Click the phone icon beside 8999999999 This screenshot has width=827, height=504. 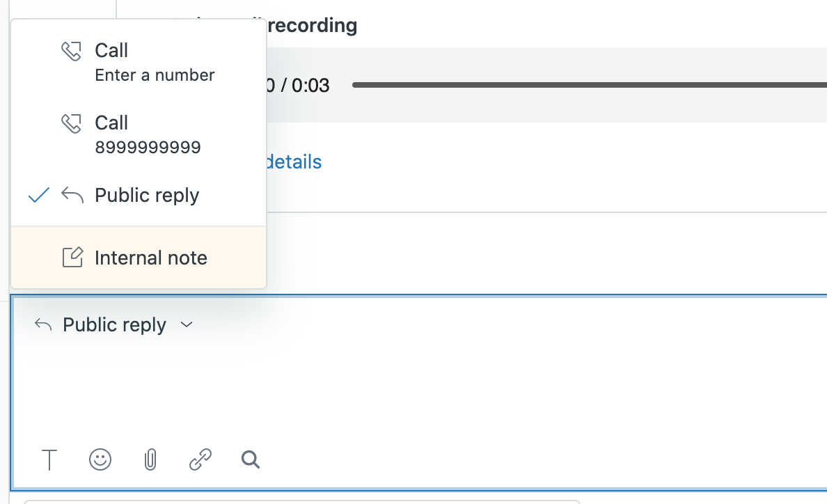coord(72,124)
